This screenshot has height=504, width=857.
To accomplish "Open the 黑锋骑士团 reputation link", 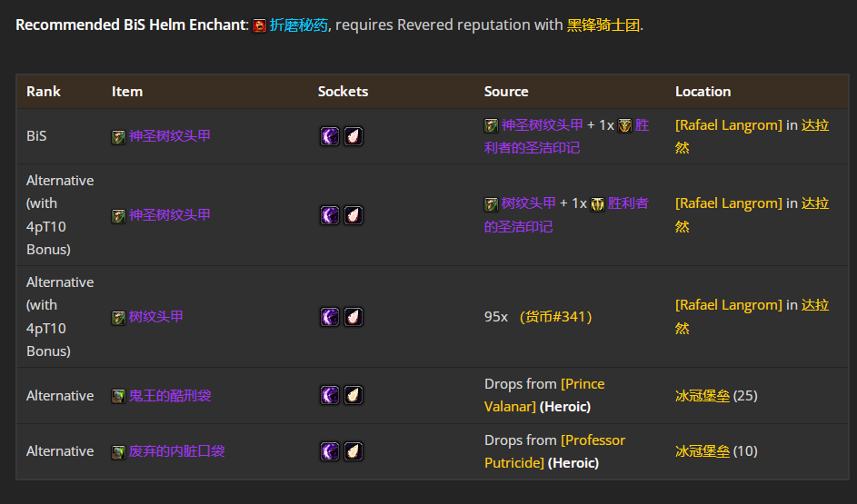I will [x=603, y=25].
